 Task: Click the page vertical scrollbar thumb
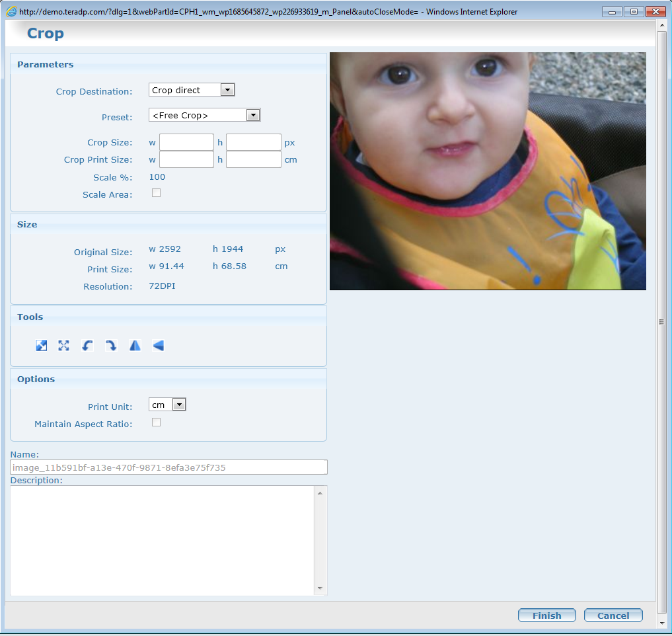661,322
